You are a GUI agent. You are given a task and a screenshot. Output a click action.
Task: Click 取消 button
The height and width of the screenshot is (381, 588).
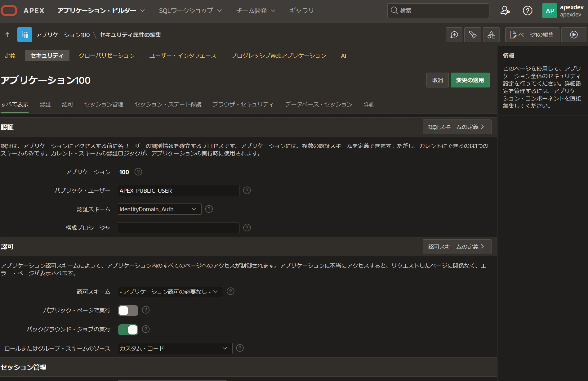tap(437, 80)
